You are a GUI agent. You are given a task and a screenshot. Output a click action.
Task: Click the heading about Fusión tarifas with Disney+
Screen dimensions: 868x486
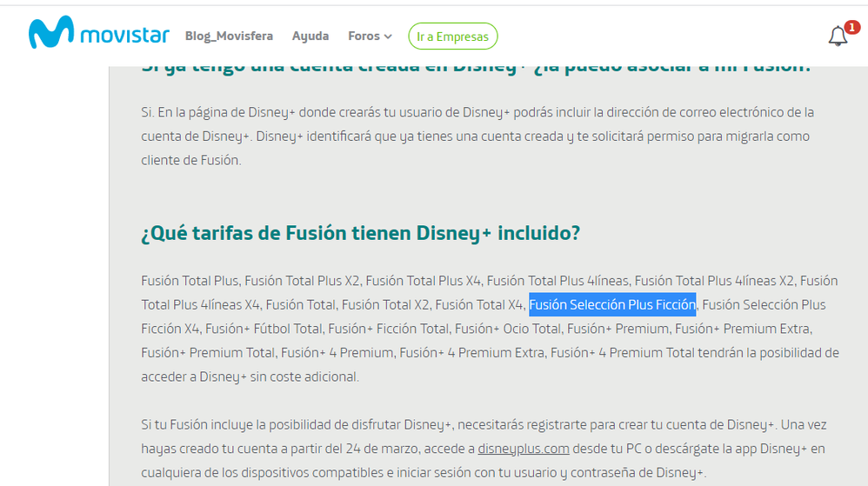point(360,234)
